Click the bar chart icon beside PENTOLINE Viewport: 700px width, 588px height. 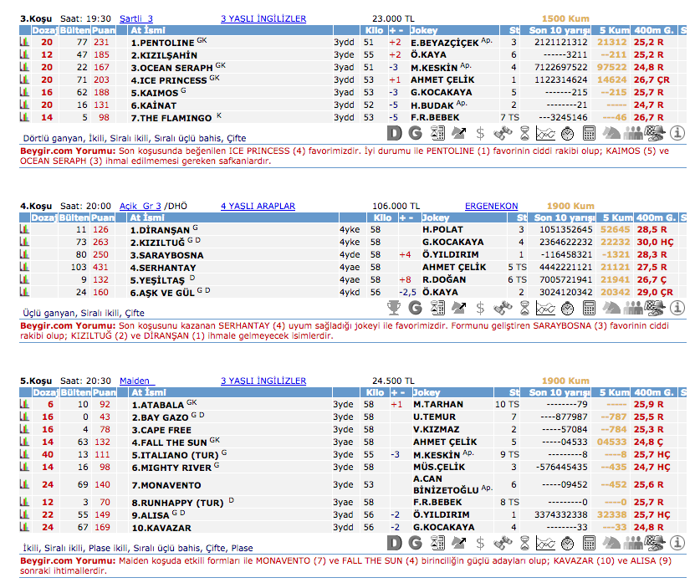(x=25, y=42)
